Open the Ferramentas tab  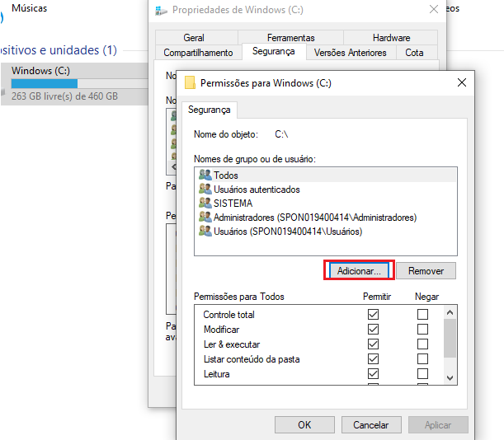[291, 38]
